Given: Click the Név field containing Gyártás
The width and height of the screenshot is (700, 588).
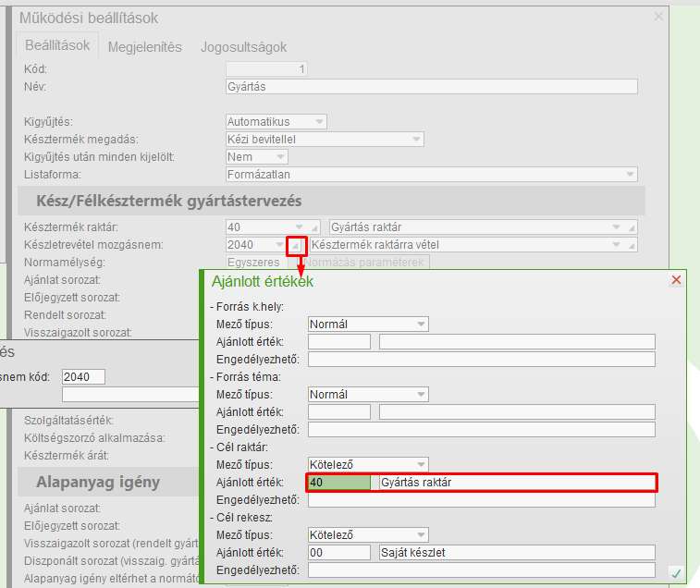Looking at the screenshot, I should pos(431,87).
